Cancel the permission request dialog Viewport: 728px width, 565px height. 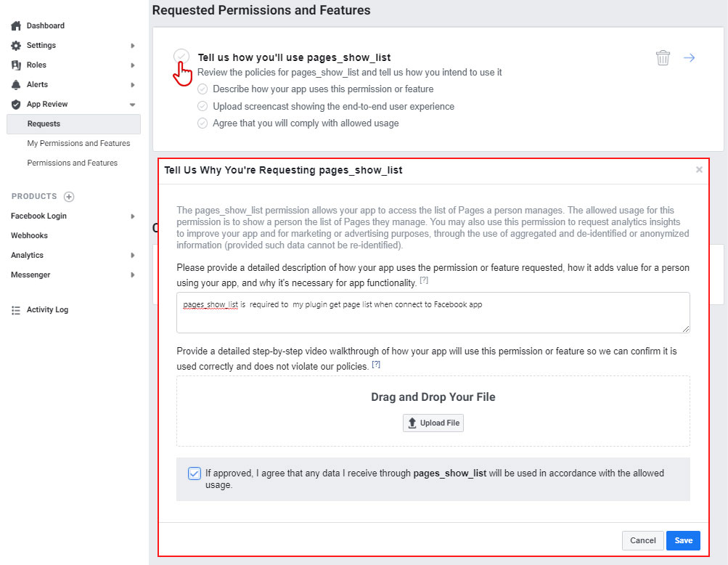click(642, 540)
